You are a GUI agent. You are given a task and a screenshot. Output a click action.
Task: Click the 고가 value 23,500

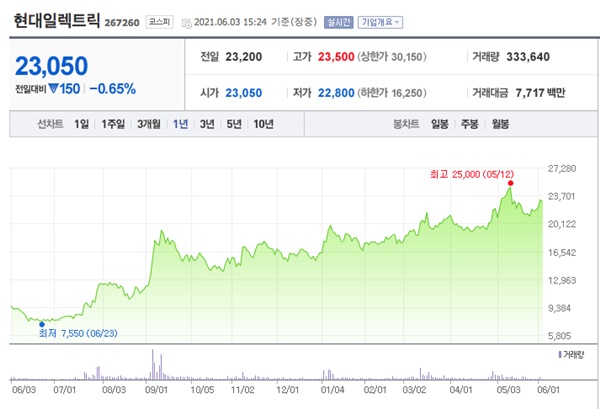pos(336,57)
